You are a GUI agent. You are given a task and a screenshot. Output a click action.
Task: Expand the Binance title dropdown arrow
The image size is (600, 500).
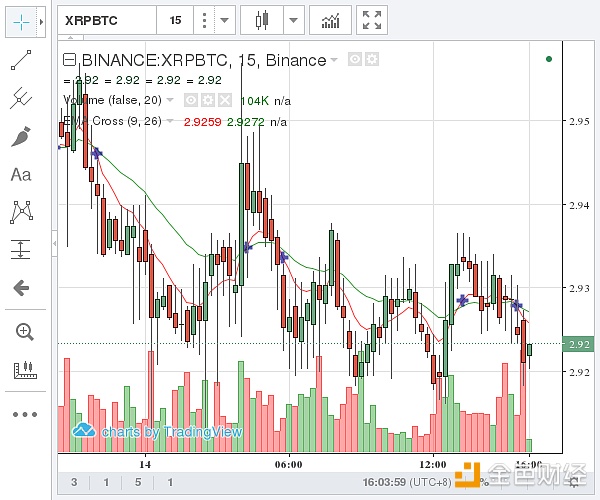pyautogui.click(x=334, y=60)
